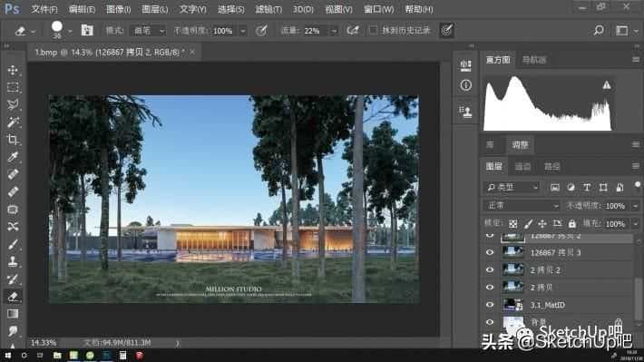The image size is (644, 362).
Task: Open the 窗口(W) menu
Action: 378,9
